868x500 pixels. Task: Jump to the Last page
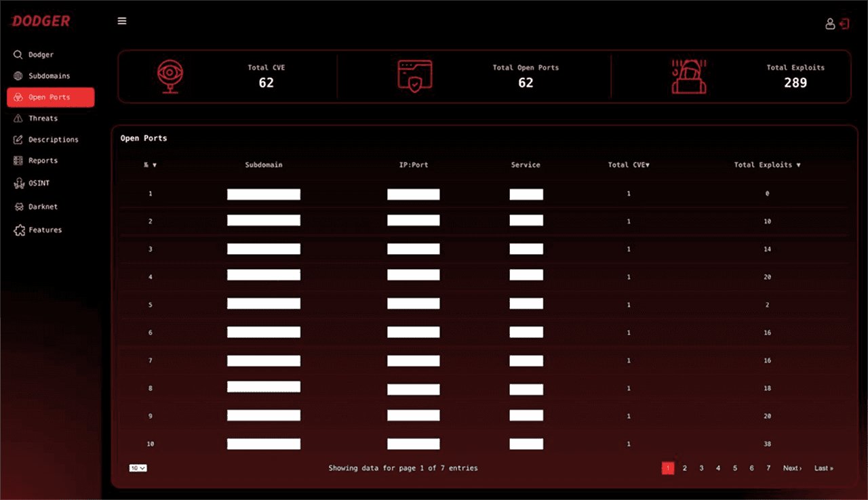click(x=823, y=468)
